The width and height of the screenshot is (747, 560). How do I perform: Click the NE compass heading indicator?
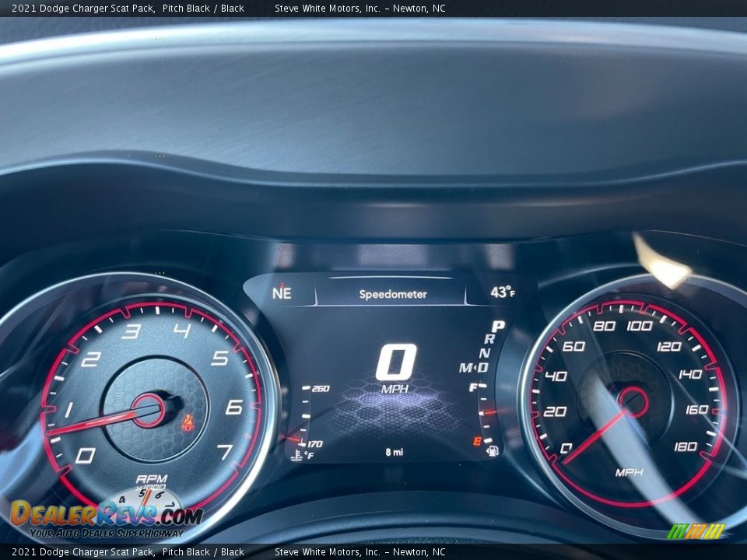(x=282, y=292)
